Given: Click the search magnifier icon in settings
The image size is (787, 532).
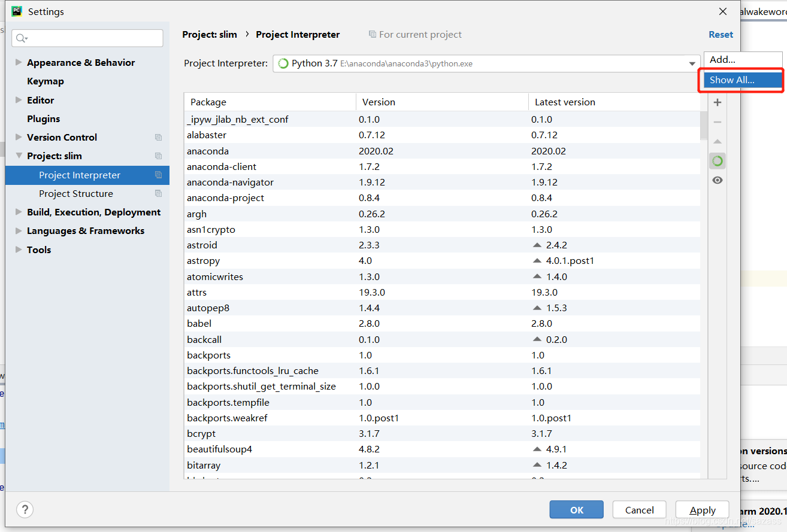Looking at the screenshot, I should pos(22,38).
